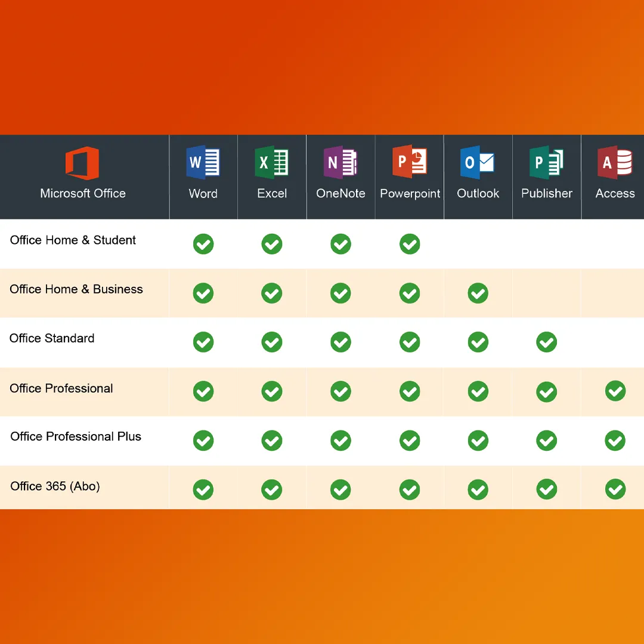The width and height of the screenshot is (644, 644).
Task: Click the Outlook app icon
Action: 477,162
